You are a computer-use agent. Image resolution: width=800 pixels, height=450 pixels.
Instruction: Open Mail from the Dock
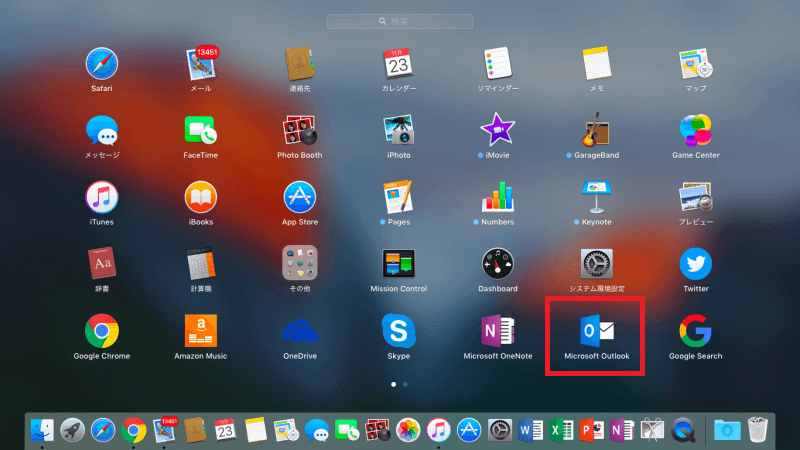pos(164,430)
